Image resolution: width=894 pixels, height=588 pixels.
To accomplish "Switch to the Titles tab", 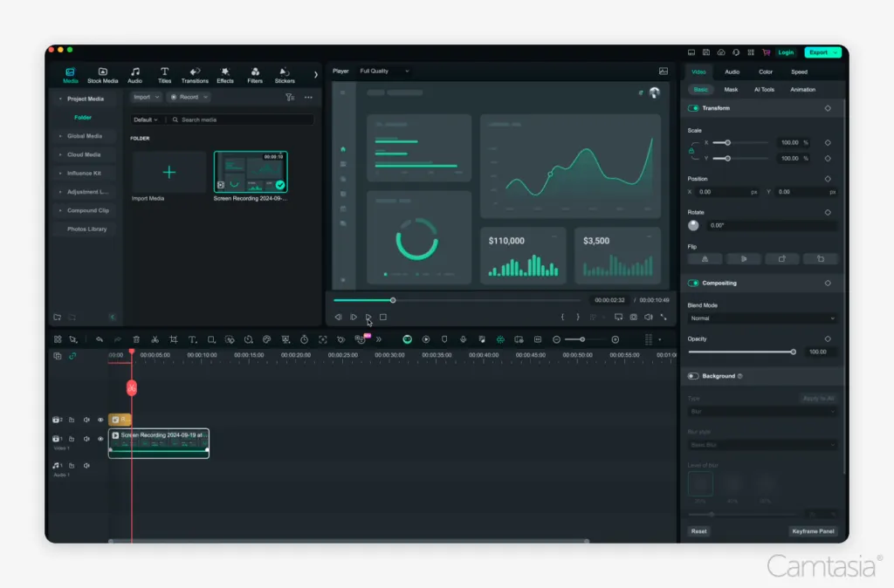I will click(x=165, y=75).
